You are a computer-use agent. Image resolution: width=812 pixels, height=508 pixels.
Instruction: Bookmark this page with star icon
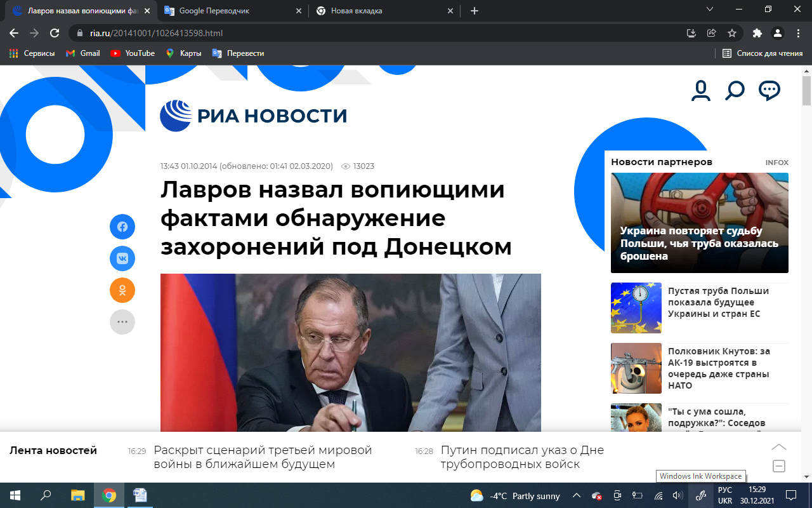[x=732, y=33]
